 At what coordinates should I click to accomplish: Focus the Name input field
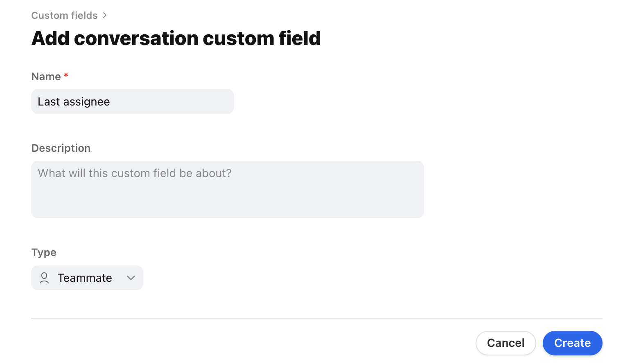pos(172,101)
